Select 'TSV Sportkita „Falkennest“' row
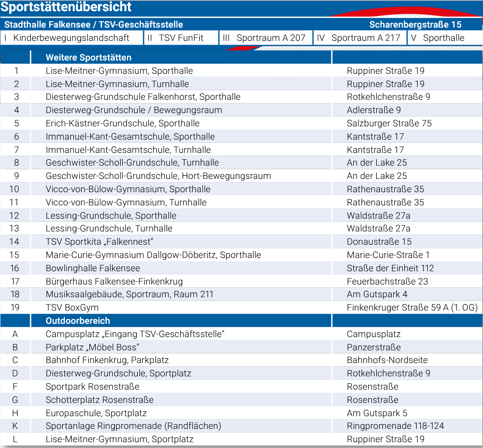 (x=241, y=242)
